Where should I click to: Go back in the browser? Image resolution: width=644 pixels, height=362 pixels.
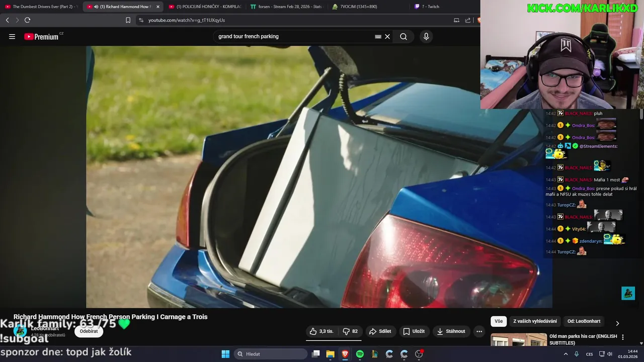pyautogui.click(x=7, y=20)
